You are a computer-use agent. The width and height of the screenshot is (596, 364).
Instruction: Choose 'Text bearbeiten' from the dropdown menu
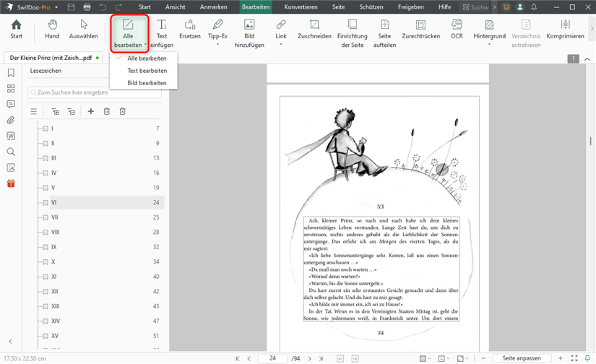(x=147, y=71)
